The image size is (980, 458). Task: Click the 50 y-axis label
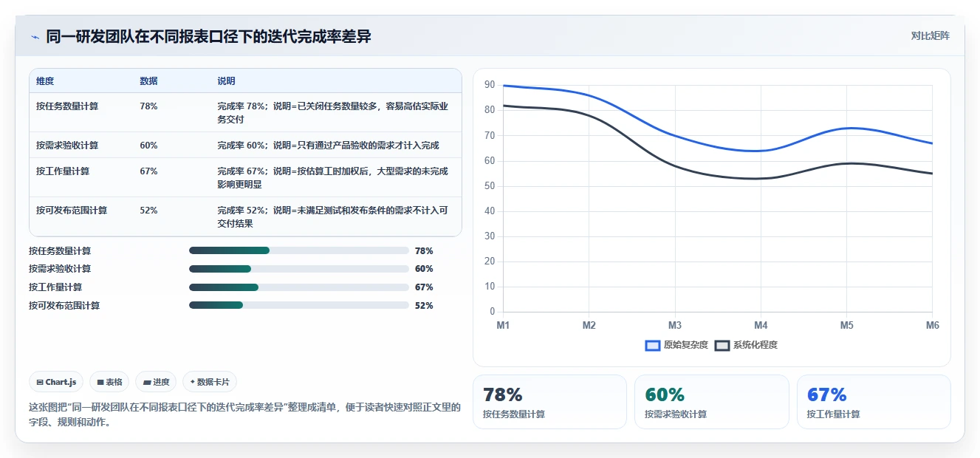[x=490, y=186]
